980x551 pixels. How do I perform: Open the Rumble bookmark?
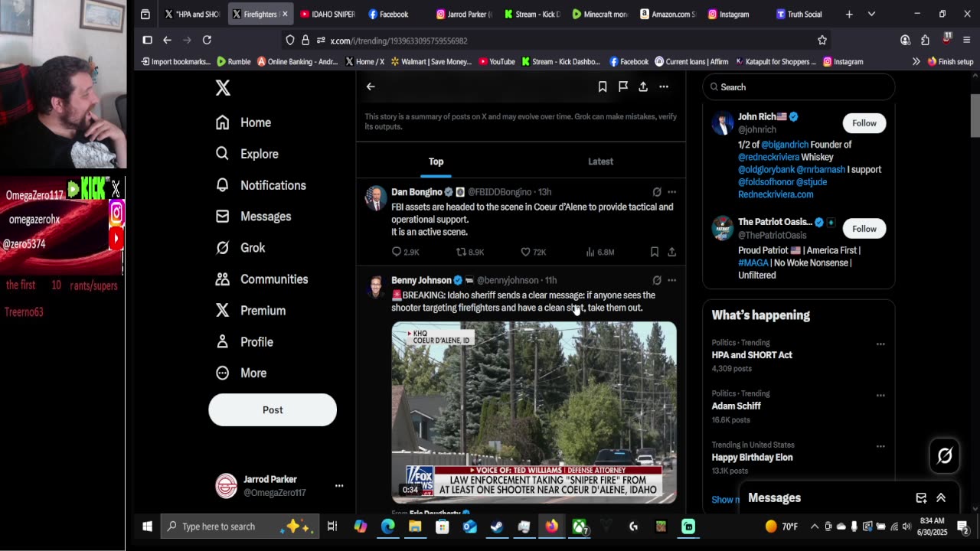coord(234,62)
